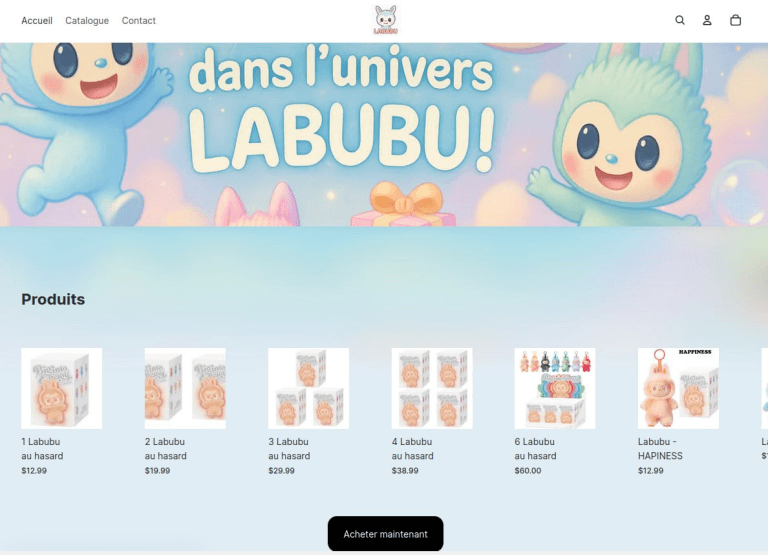768x555 pixels.
Task: Click the 1 Labubu au hasard title link
Action: click(x=42, y=449)
